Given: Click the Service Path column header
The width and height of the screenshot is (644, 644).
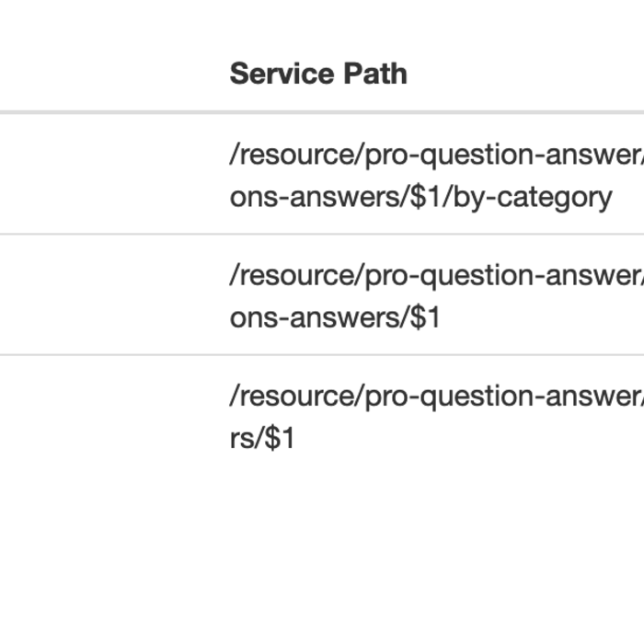Looking at the screenshot, I should click(318, 74).
